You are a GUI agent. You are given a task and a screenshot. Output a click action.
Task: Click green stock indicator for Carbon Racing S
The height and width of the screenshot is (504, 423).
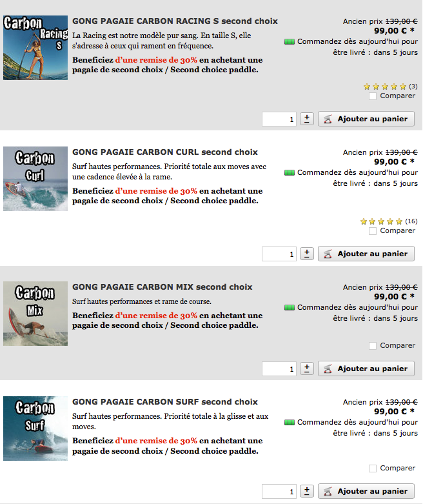[290, 42]
